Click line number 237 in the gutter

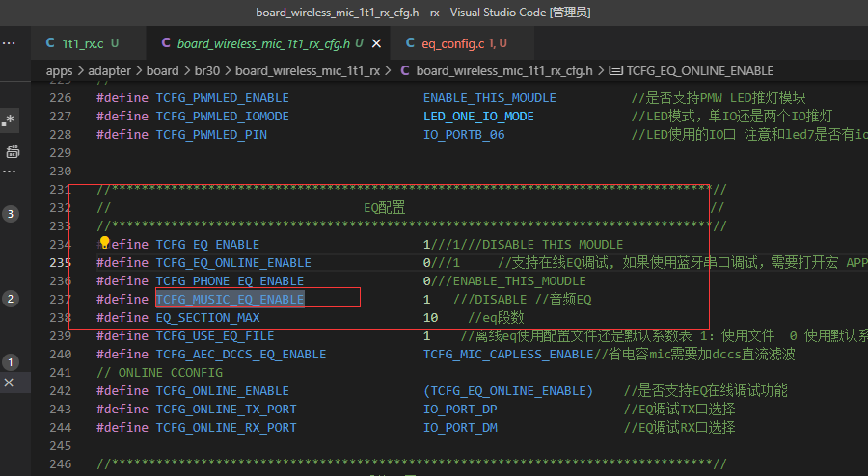61,299
